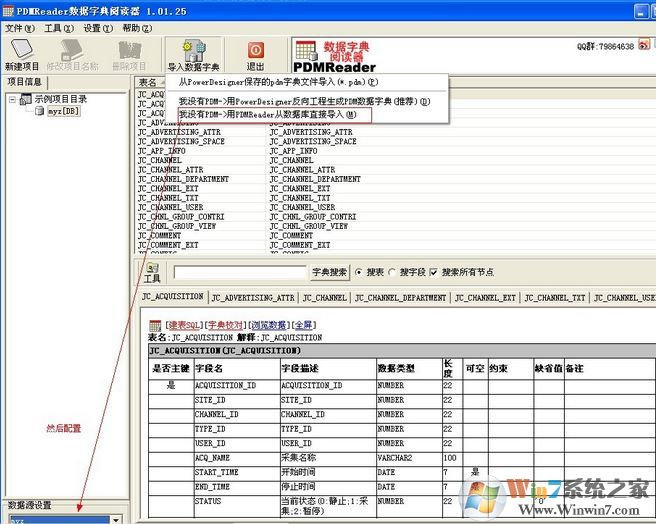The height and width of the screenshot is (524, 656).
Task: Open the 文件 menu in menu bar
Action: (18, 28)
